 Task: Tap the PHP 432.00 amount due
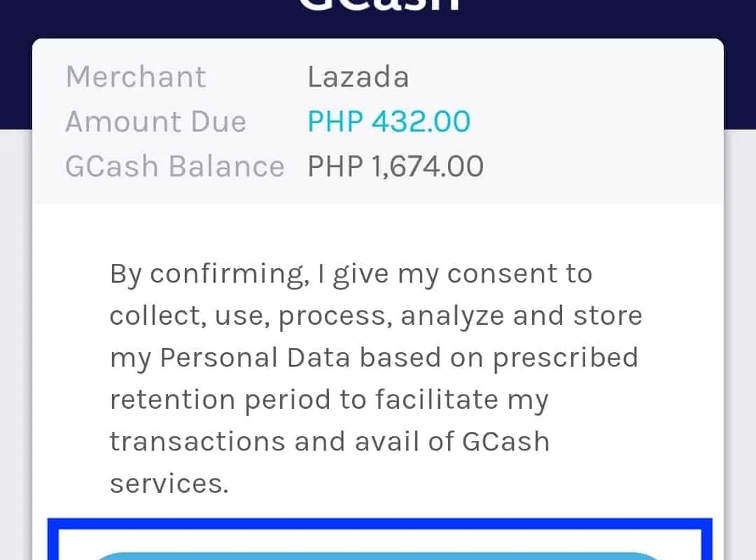point(388,122)
